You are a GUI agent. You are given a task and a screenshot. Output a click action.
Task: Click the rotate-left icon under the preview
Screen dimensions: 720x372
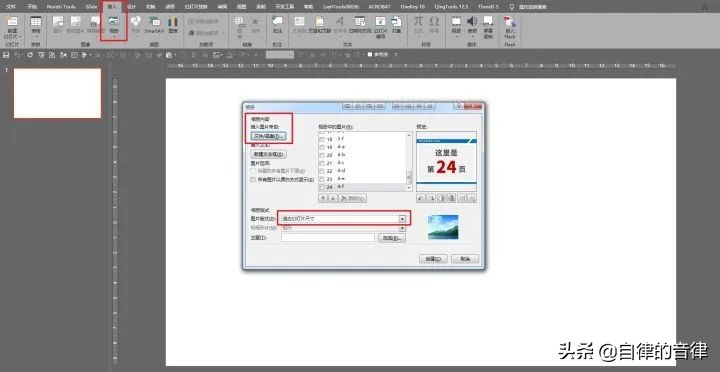[421, 198]
